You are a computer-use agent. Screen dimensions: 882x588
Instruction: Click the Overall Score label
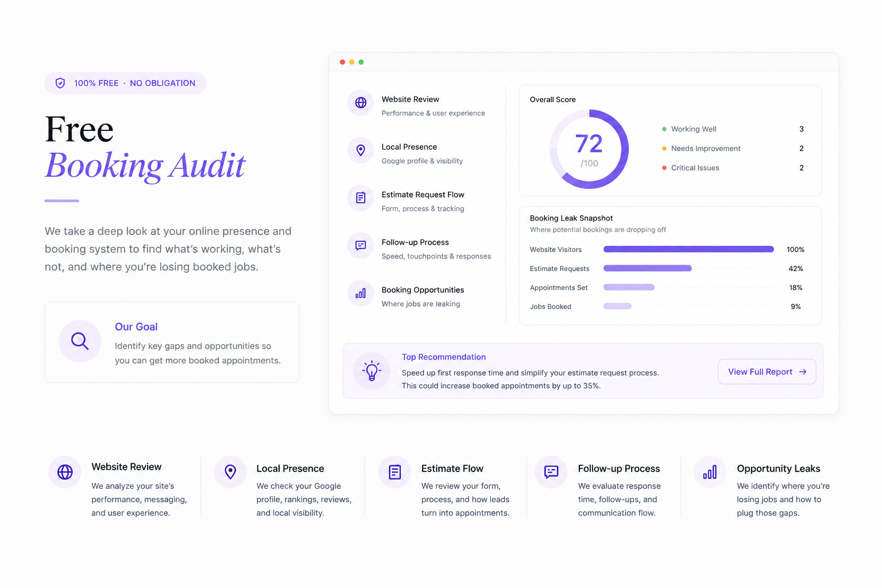tap(552, 99)
